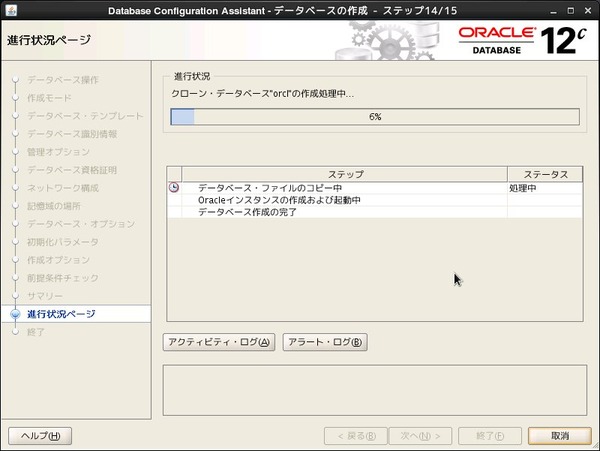Select データベース資格証明 step in sidebar
Screen dimensions: 600x451
tap(72, 170)
